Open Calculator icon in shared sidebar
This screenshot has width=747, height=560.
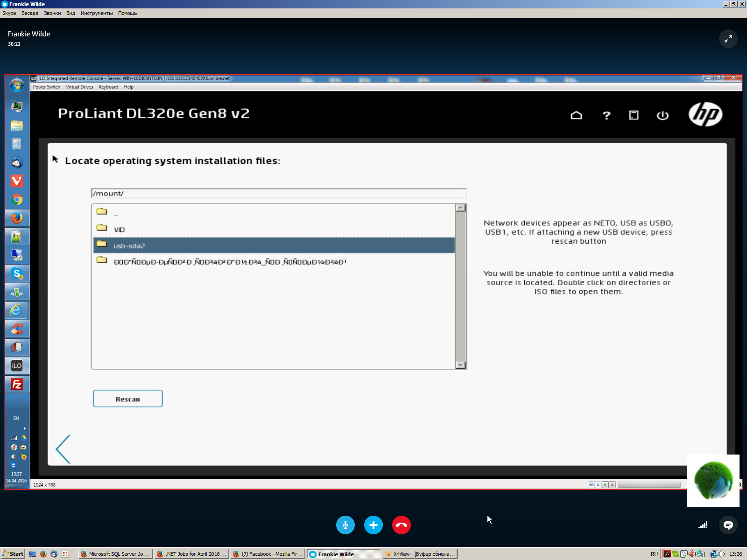17,144
